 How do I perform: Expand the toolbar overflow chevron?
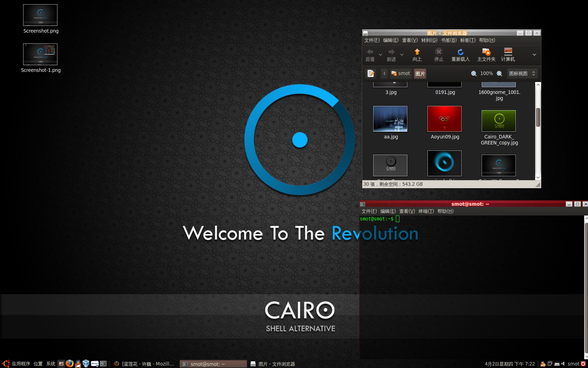pos(534,55)
